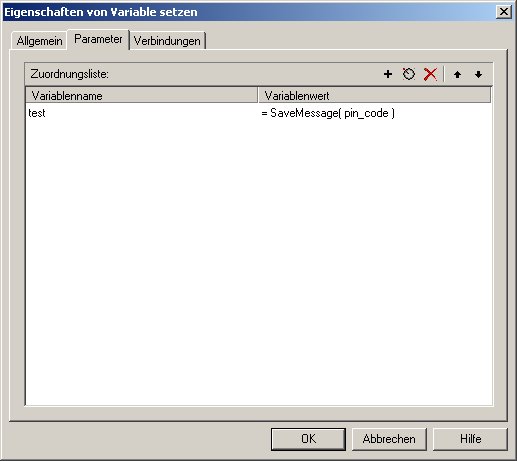Click the Variablenwert column header
Screen dimensions: 517x461
(375, 96)
